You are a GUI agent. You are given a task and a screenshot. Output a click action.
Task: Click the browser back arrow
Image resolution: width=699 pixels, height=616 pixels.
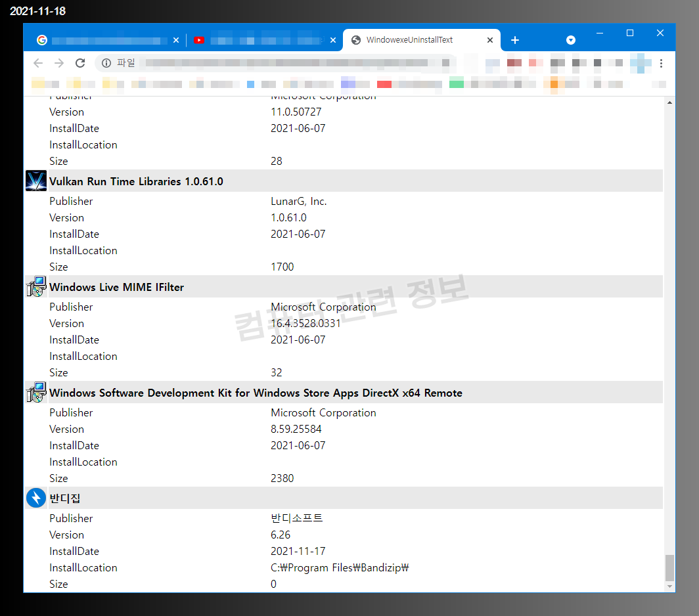click(x=38, y=63)
